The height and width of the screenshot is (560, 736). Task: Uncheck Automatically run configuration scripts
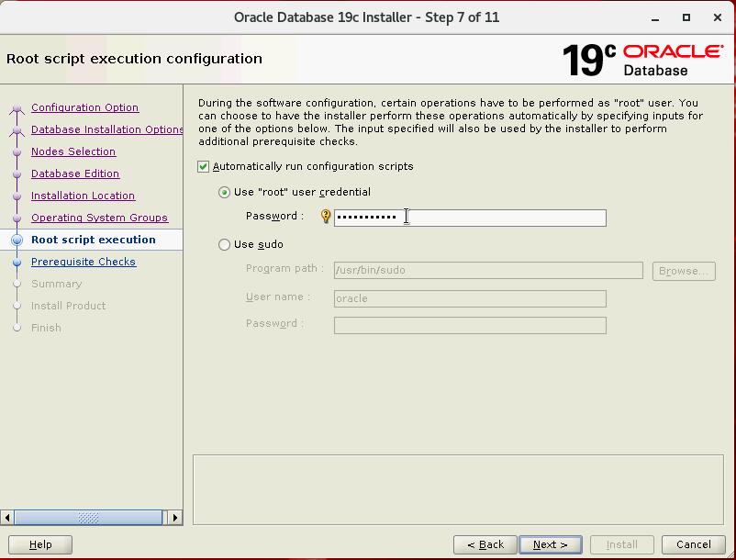coord(204,167)
